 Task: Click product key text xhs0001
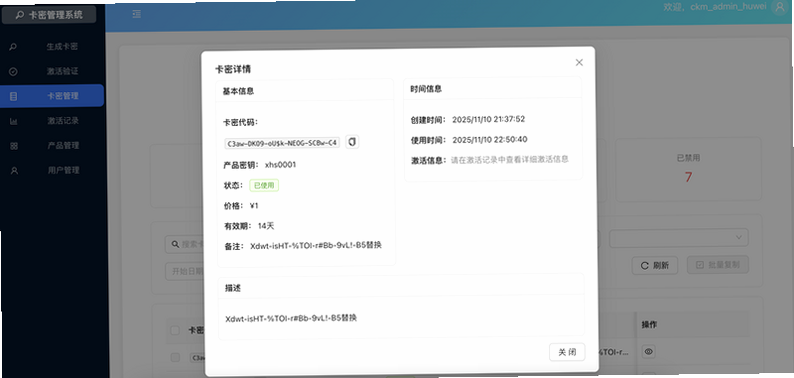[281, 165]
